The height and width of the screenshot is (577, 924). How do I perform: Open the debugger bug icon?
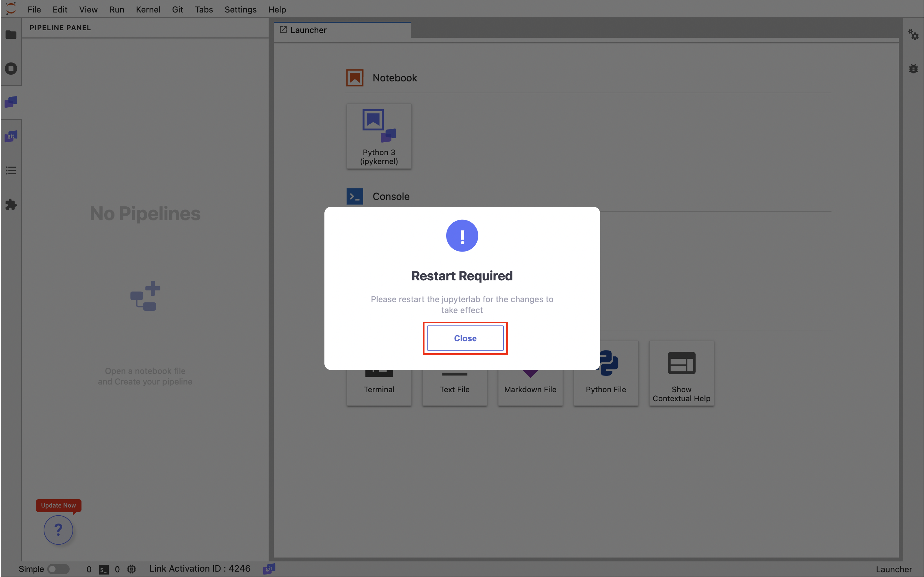pos(913,69)
